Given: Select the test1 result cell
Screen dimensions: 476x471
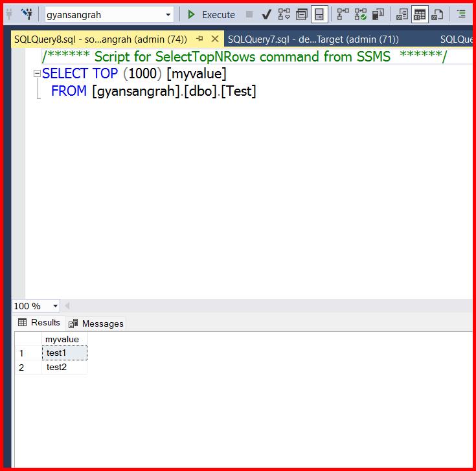Looking at the screenshot, I should click(64, 353).
